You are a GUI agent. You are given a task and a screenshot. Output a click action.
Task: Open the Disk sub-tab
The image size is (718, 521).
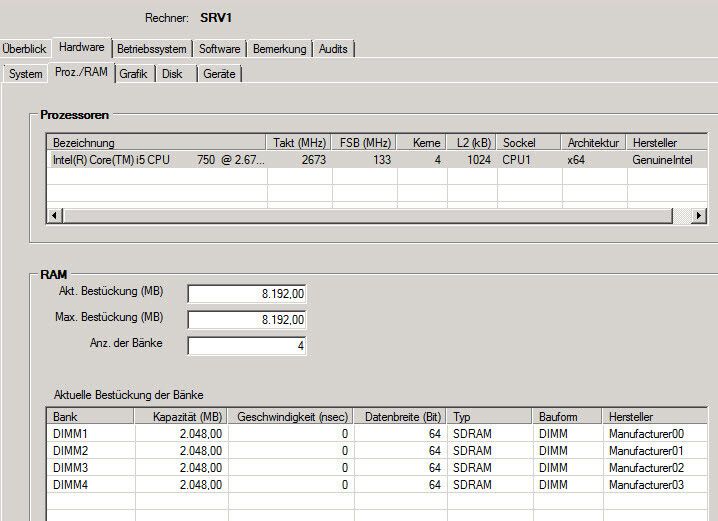(x=173, y=74)
